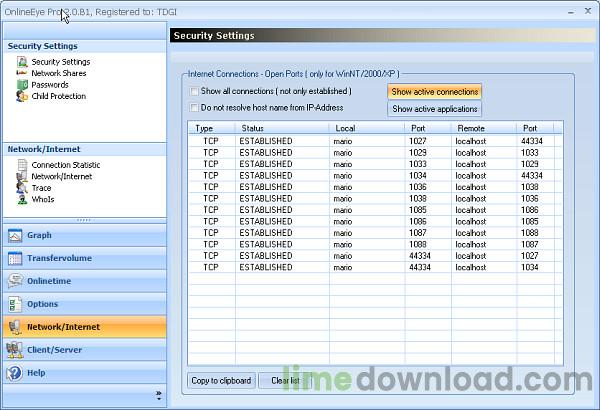This screenshot has height=410, width=600.
Task: Click the Transfervolume calendar icon
Action: click(15, 258)
